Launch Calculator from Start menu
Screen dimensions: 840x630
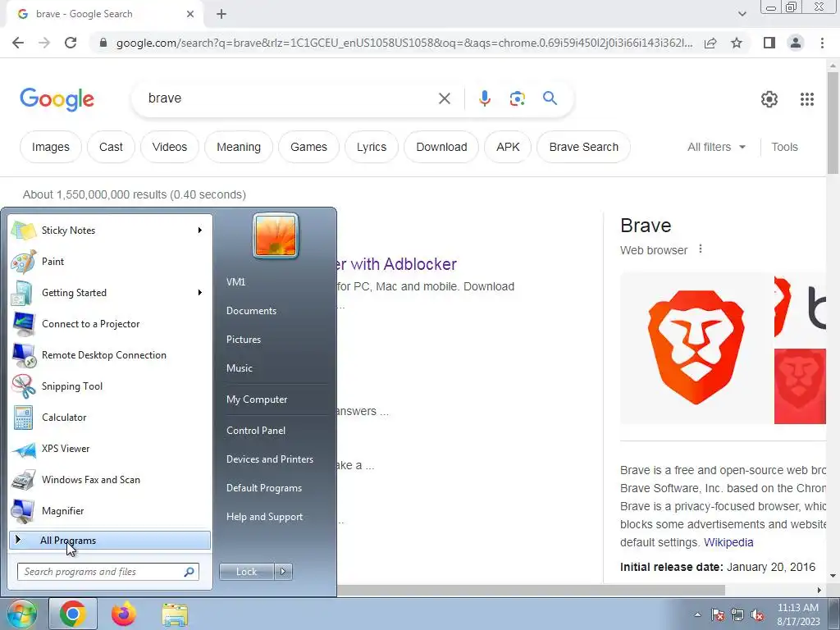tap(110, 418)
